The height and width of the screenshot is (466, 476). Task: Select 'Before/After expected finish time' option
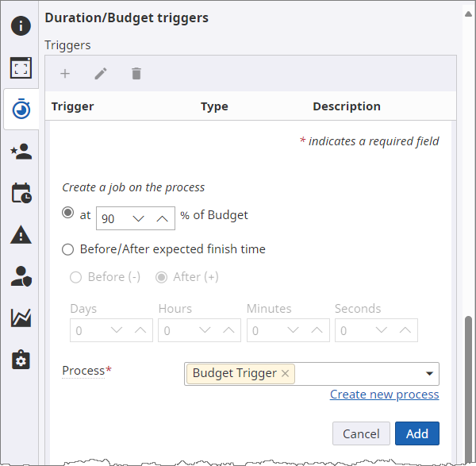pyautogui.click(x=68, y=249)
